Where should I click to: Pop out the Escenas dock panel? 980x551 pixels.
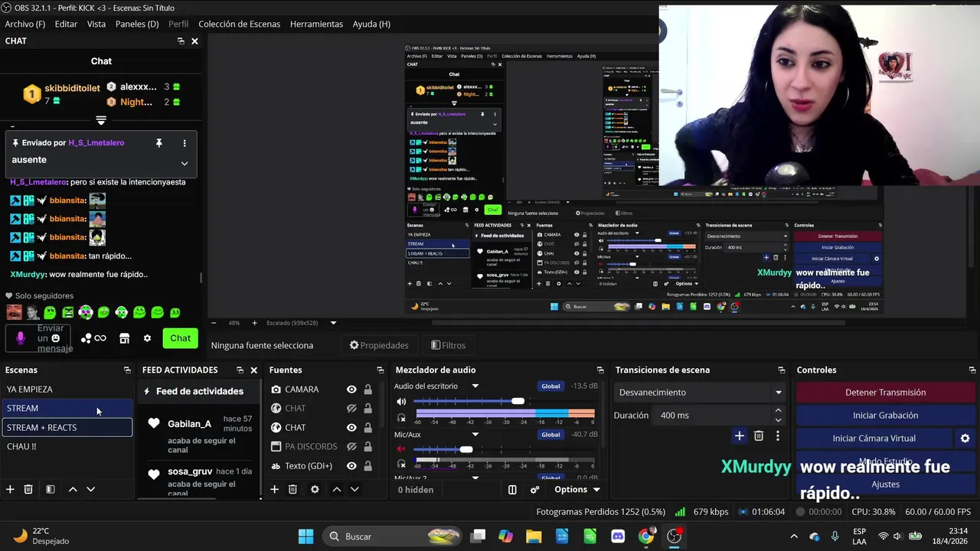click(127, 370)
